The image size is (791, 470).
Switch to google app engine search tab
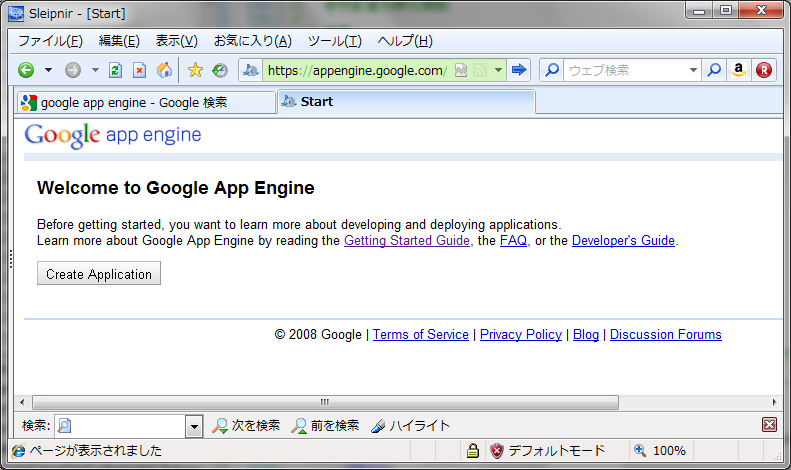point(146,102)
